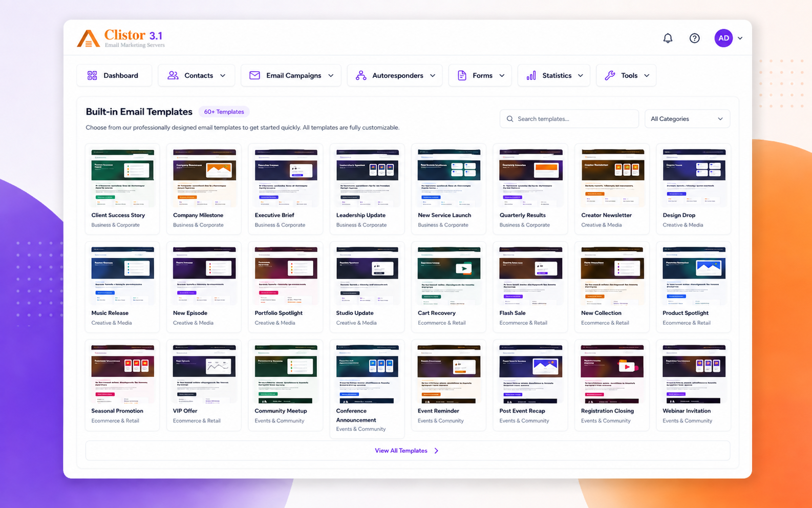This screenshot has height=508, width=812.
Task: Open the help question mark icon
Action: [694, 38]
